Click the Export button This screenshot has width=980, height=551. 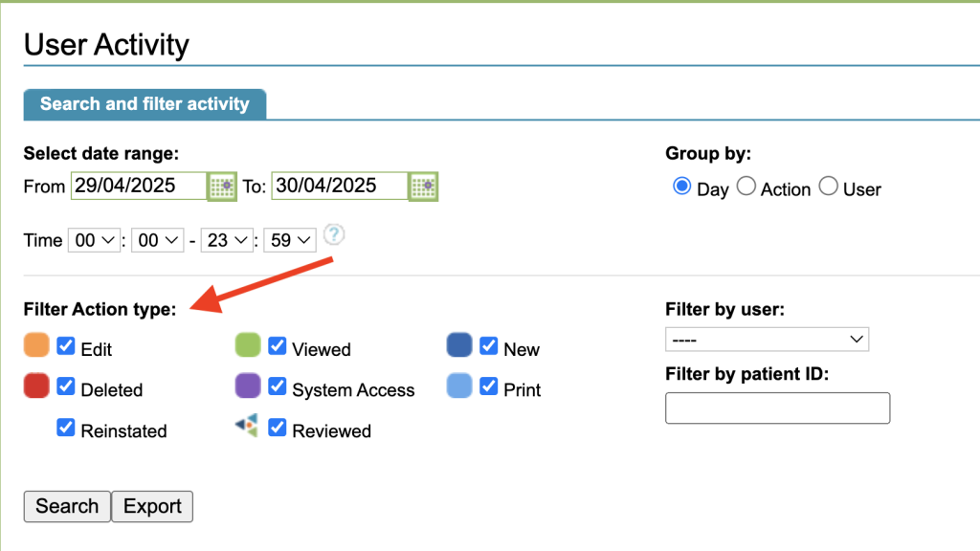152,507
